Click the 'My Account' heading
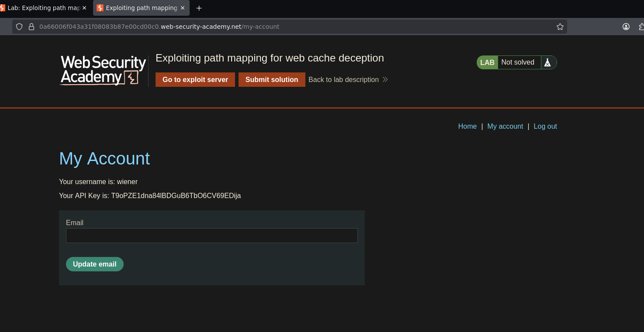 click(104, 158)
